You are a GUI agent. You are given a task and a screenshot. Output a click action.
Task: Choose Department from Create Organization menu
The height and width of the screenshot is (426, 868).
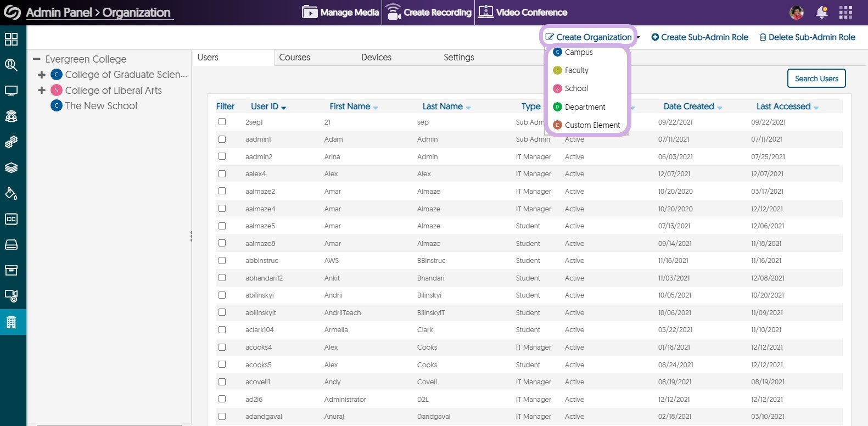click(x=585, y=107)
